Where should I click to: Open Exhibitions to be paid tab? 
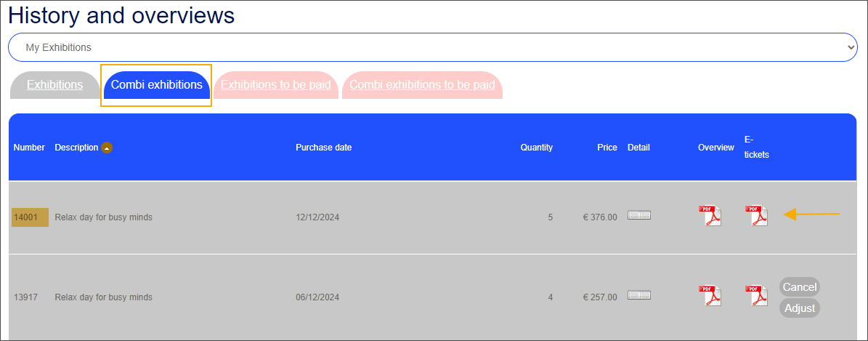[x=275, y=84]
